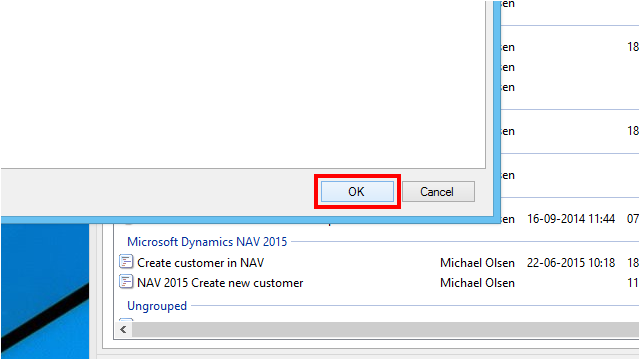The image size is (640, 360).
Task: Click the document icon beside Create customer in NAV
Action: coord(126,262)
